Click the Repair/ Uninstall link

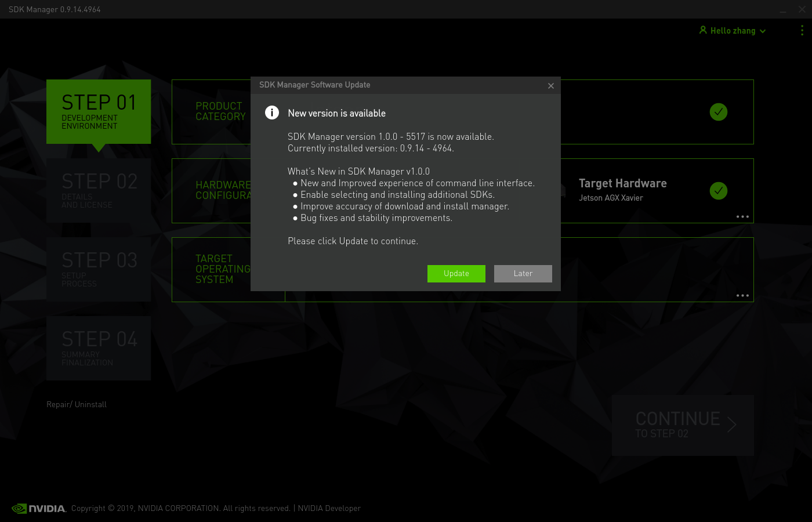[77, 404]
